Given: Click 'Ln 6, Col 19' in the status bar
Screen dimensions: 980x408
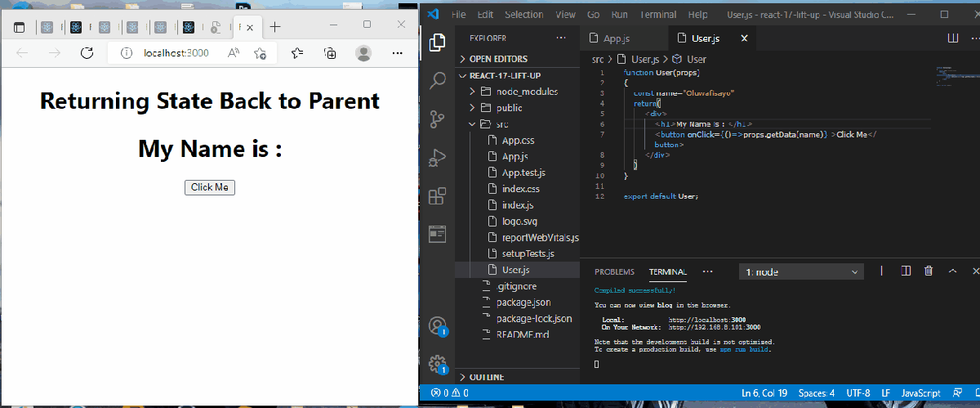Looking at the screenshot, I should coord(764,393).
